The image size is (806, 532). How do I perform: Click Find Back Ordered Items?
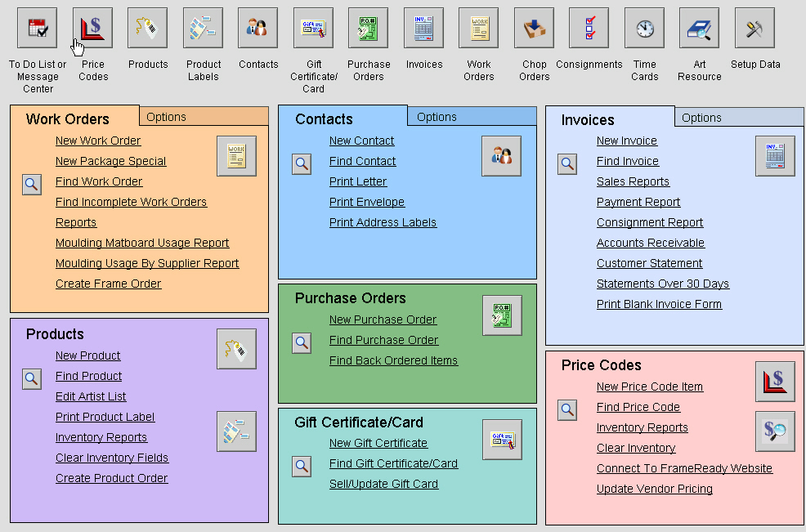[x=393, y=360]
